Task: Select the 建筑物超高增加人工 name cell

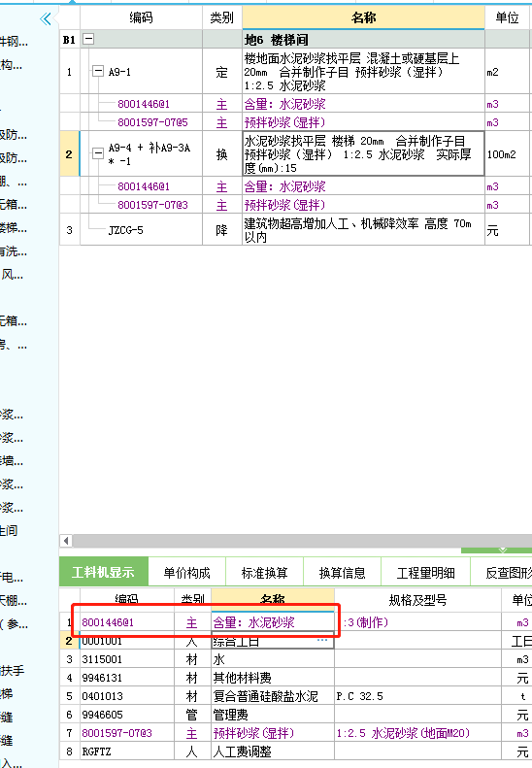Action: [363, 230]
